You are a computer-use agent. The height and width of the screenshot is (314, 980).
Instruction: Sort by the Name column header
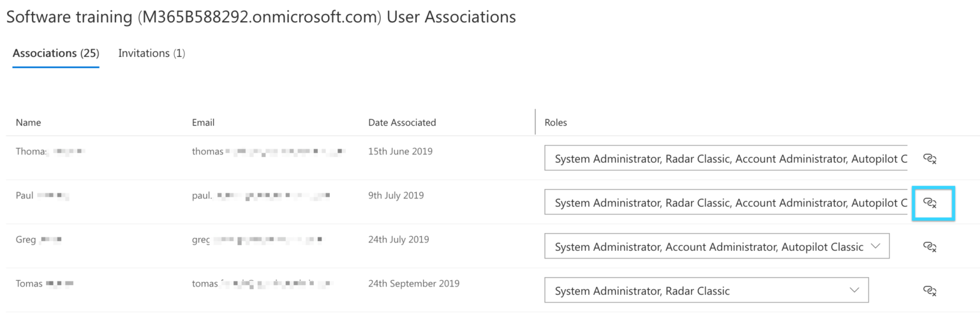(29, 123)
